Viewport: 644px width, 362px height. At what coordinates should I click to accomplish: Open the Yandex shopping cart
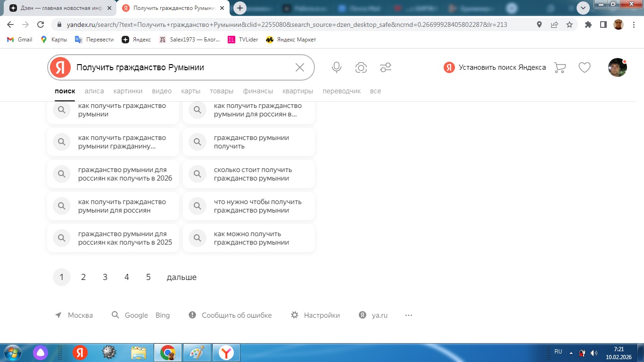point(560,67)
